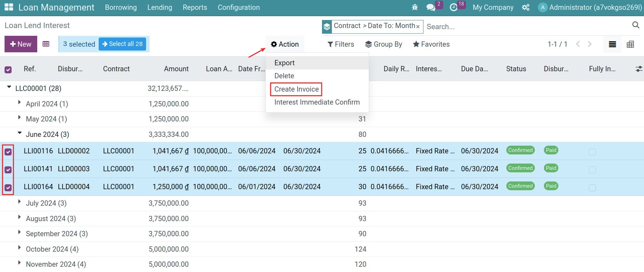The image size is (644, 272).
Task: Click the group-by layers facet icon
Action: coord(327,27)
